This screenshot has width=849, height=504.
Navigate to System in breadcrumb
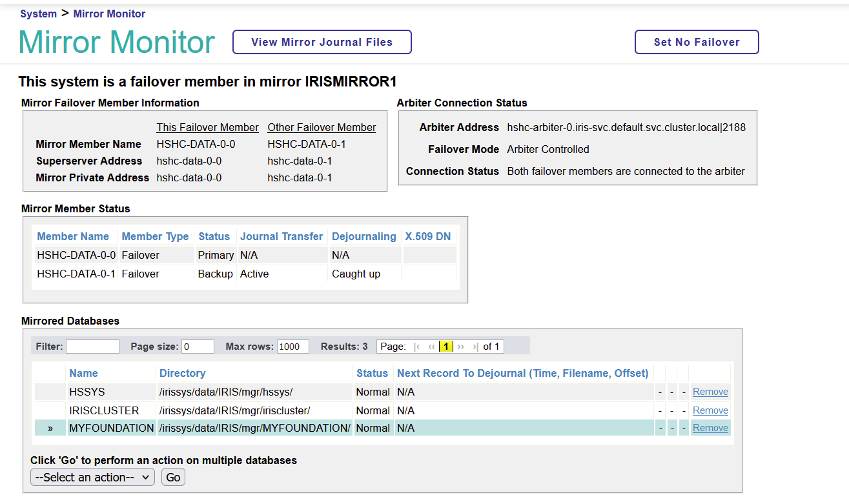(x=38, y=14)
